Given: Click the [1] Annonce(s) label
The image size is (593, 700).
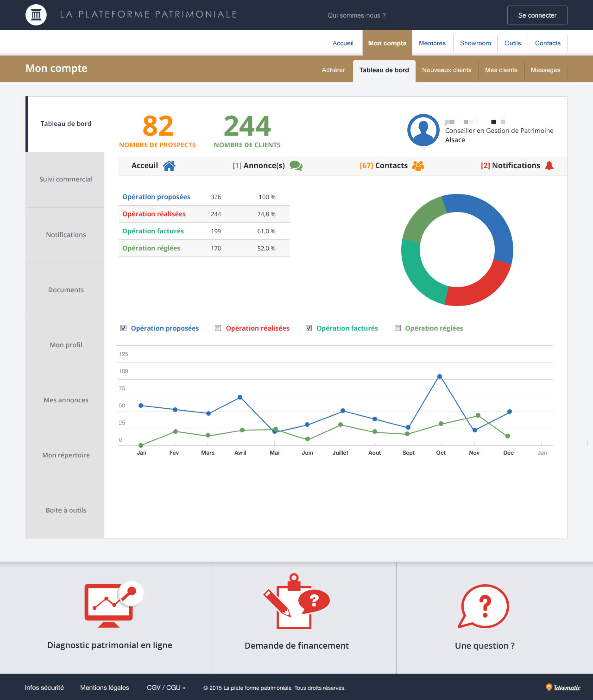Looking at the screenshot, I should point(259,165).
